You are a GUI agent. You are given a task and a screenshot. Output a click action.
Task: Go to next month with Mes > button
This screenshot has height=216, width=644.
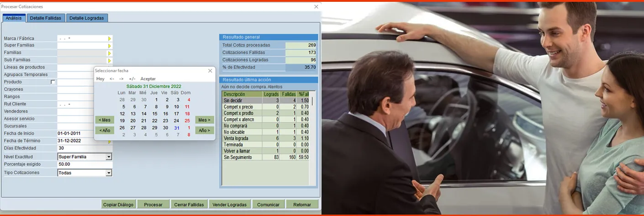tap(205, 120)
